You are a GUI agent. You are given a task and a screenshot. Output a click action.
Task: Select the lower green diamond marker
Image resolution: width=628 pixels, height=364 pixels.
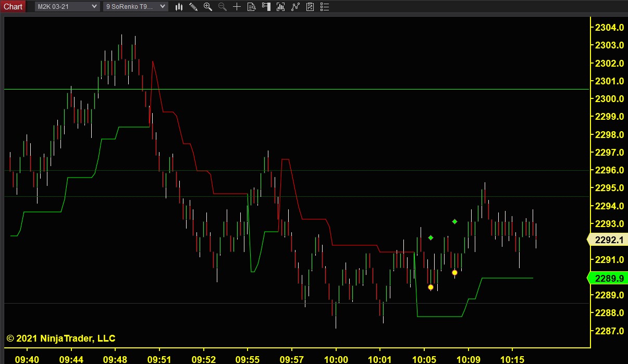point(430,238)
